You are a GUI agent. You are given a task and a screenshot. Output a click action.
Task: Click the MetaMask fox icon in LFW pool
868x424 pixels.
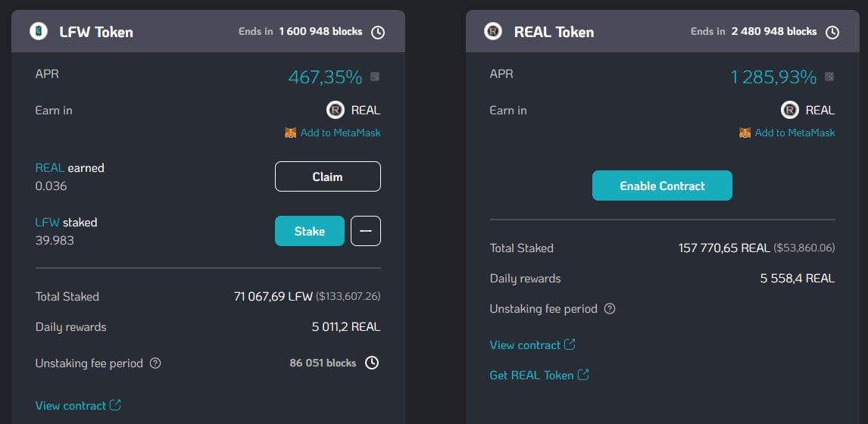coord(290,132)
